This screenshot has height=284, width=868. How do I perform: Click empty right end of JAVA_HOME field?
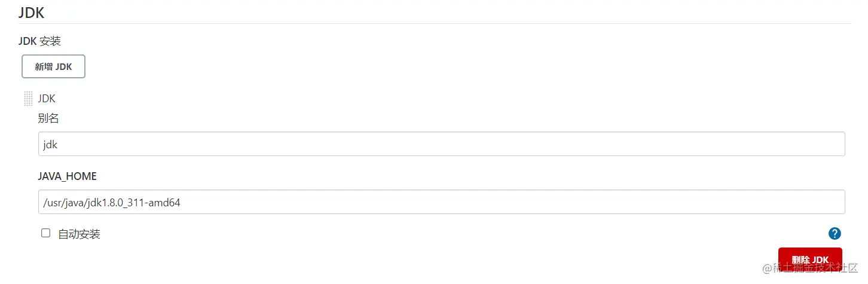777,202
